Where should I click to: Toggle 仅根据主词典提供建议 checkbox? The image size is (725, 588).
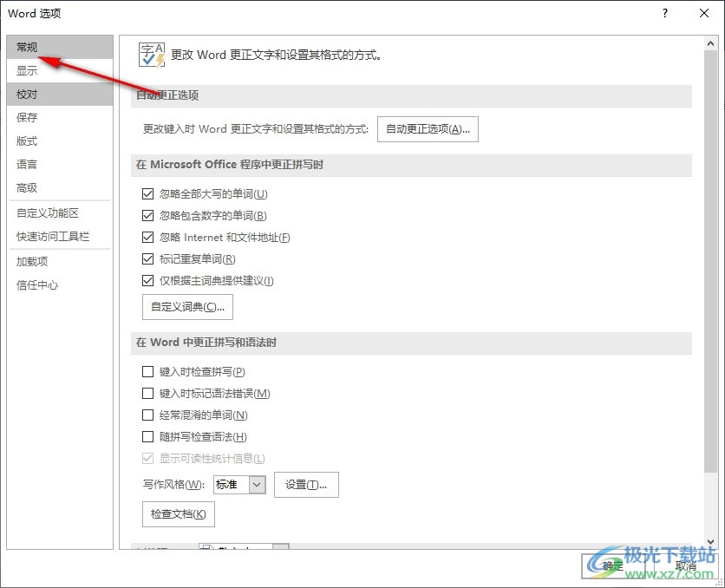point(148,281)
